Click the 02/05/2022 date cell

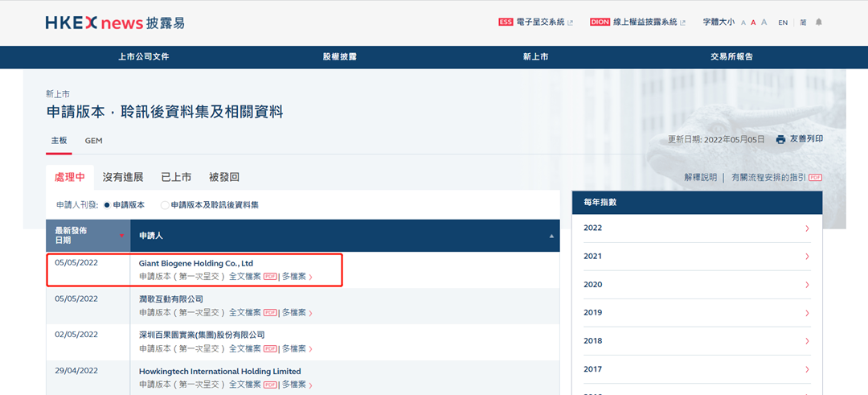coord(76,335)
